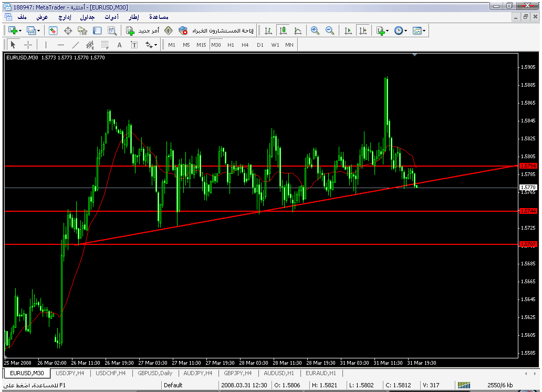Viewport: 542px width, 392px height.
Task: Pick the trendline drawing tool
Action: pos(76,45)
